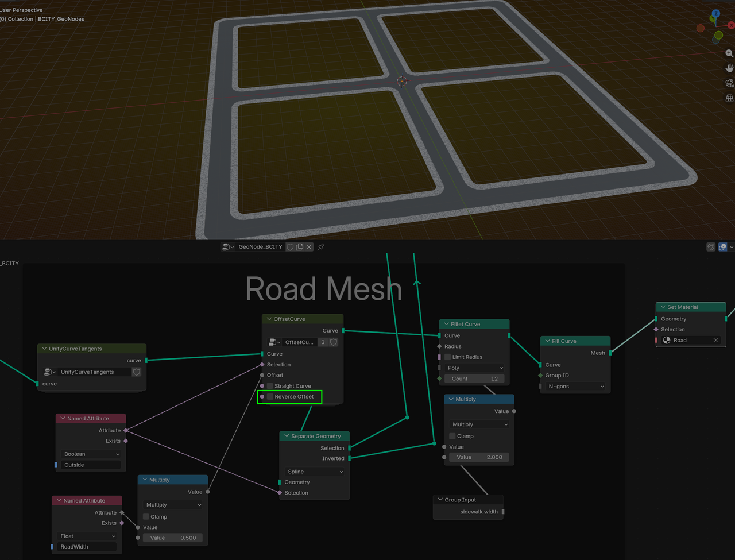Click the blue Z axis on the gizmo
The height and width of the screenshot is (560, 735).
point(715,13)
